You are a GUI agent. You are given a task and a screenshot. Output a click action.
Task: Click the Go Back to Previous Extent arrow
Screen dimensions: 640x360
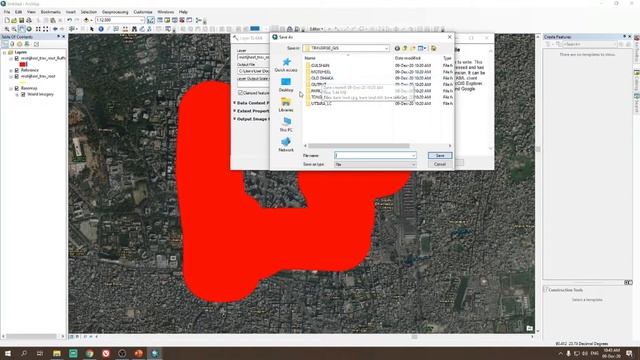[55, 29]
